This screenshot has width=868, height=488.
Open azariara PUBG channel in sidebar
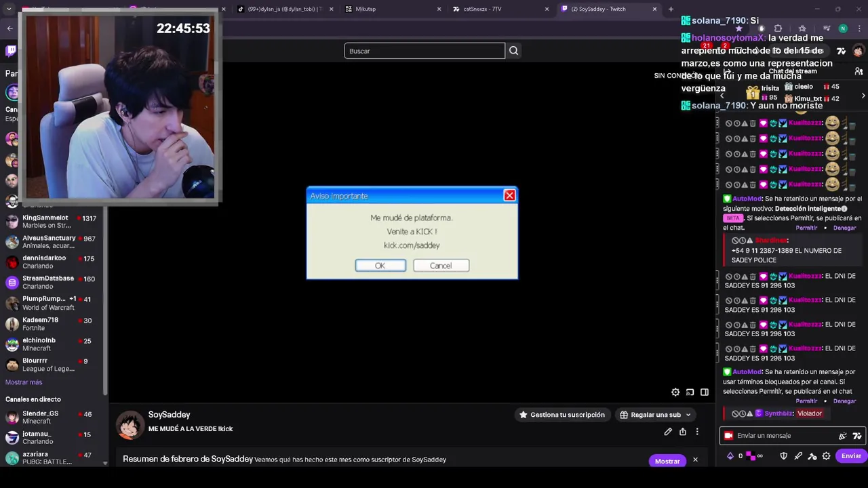[x=52, y=457]
